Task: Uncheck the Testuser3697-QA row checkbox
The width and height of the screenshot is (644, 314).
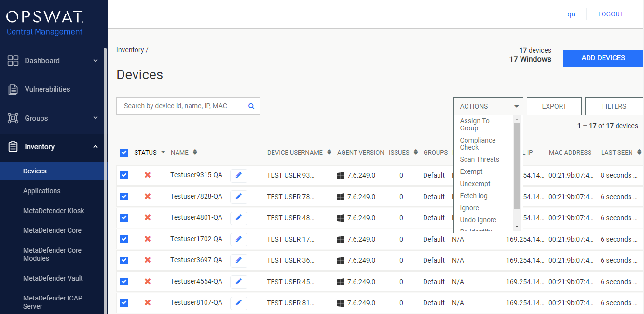Action: pos(124,260)
